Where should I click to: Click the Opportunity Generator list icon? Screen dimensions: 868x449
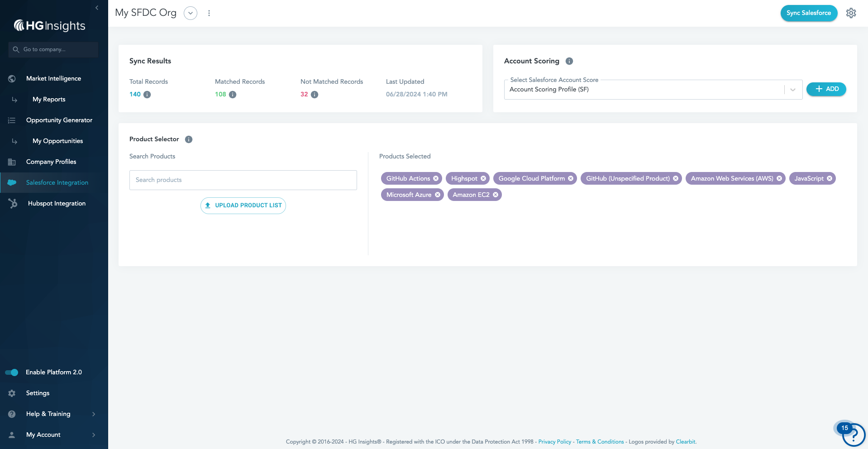[12, 120]
